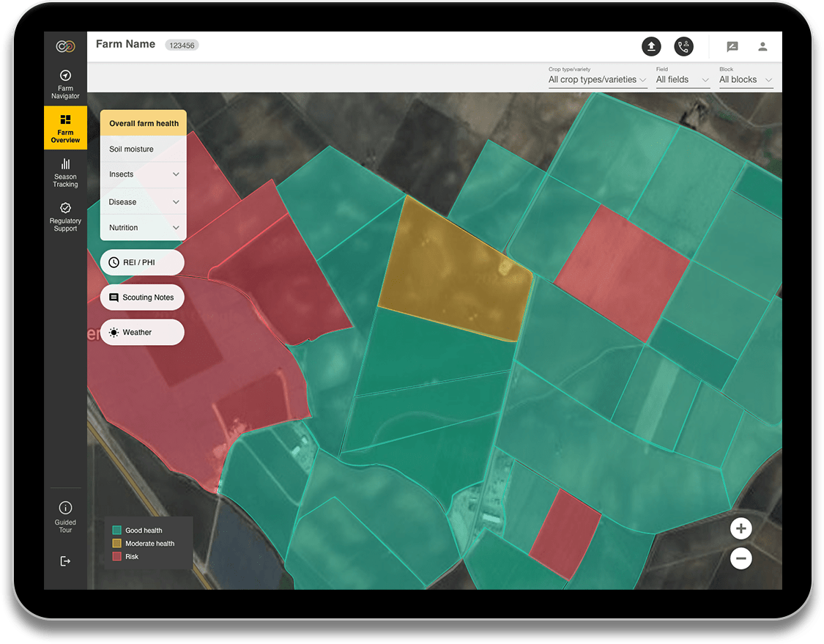
Task: Click the Block filter label
Action: pyautogui.click(x=726, y=69)
